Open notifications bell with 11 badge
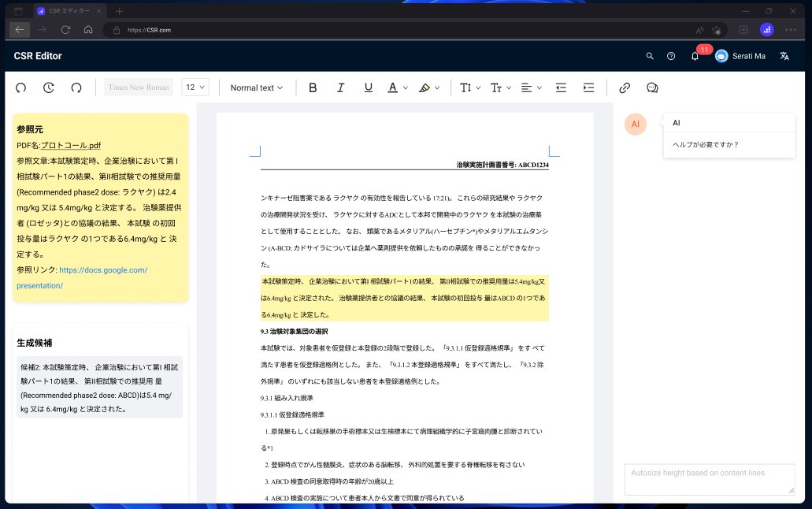This screenshot has height=509, width=812. click(695, 56)
